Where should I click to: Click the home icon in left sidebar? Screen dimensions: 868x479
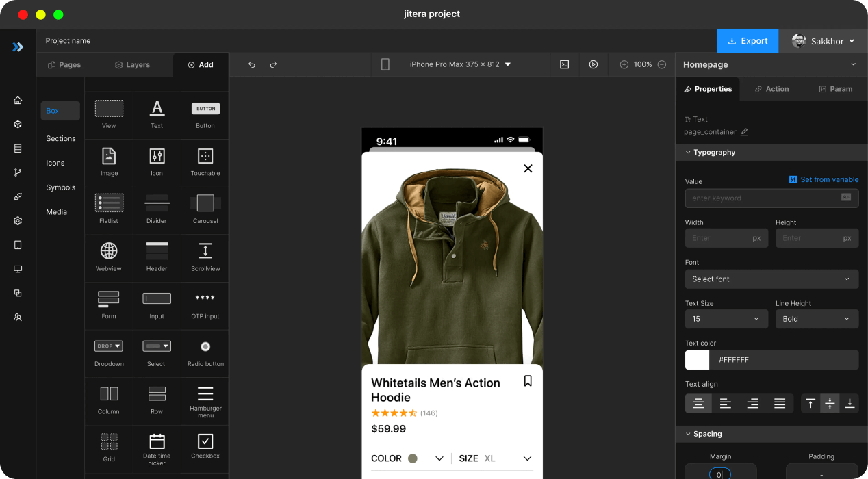point(18,101)
